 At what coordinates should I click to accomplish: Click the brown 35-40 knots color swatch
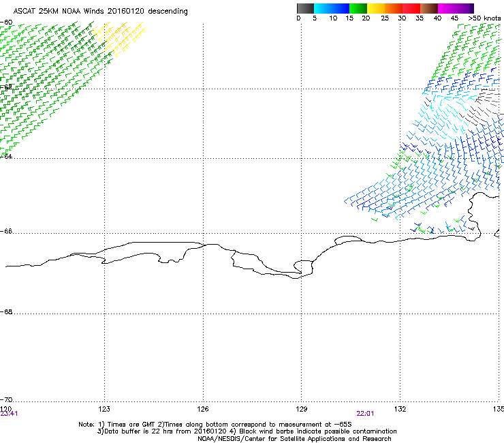(x=429, y=8)
